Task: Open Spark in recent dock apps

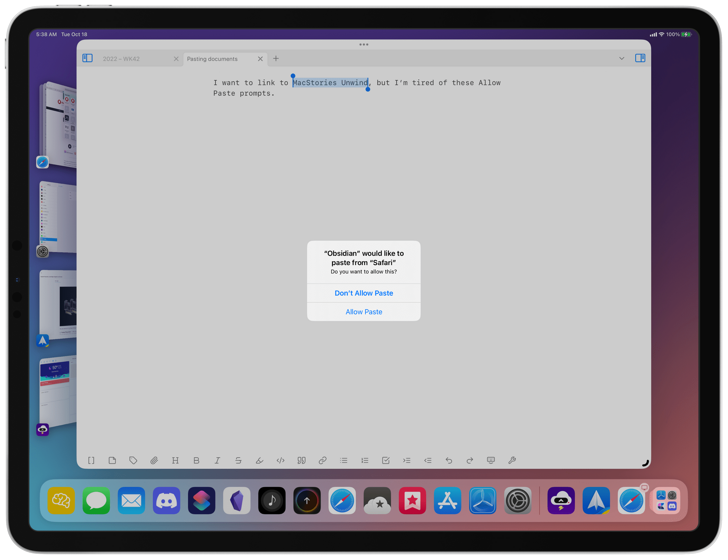Action: point(596,501)
